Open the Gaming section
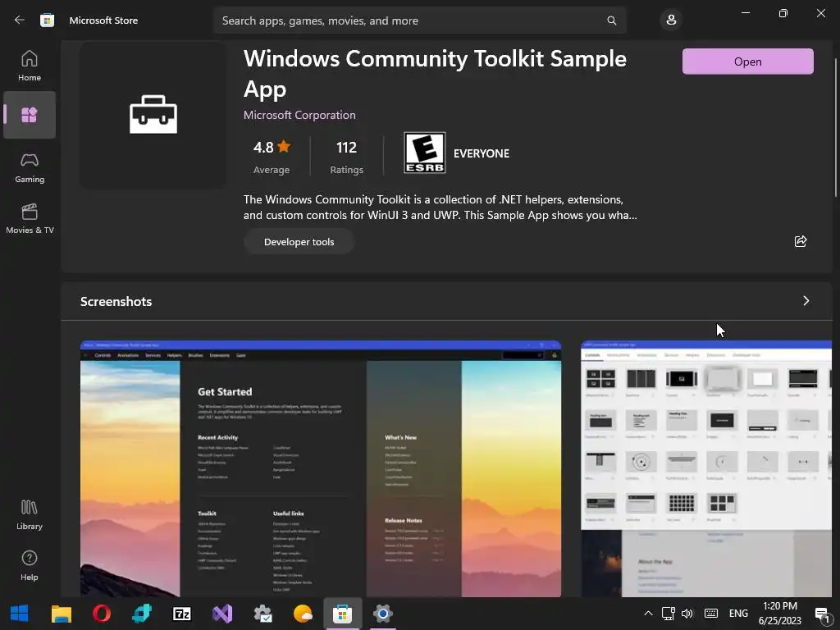Screen dimensions: 840x630 30,167
